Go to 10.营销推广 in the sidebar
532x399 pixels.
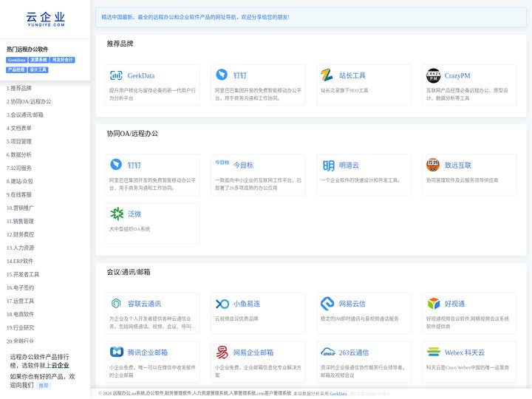click(x=20, y=208)
